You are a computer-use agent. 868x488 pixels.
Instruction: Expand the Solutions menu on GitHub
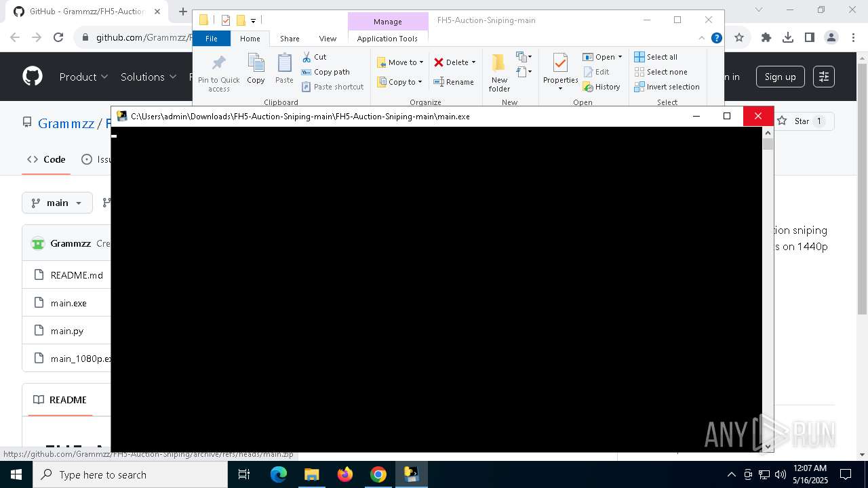click(x=149, y=77)
